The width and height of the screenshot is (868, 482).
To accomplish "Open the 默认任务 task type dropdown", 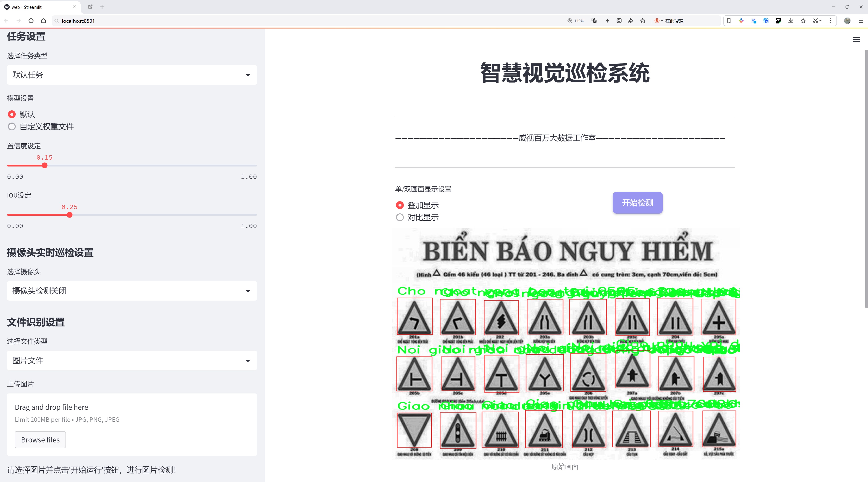I will (132, 75).
